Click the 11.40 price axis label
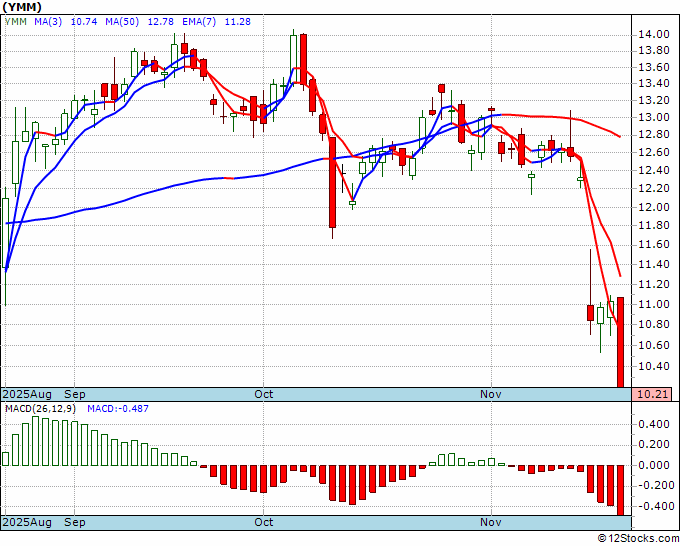Viewport: 680px width, 546px height. click(654, 264)
